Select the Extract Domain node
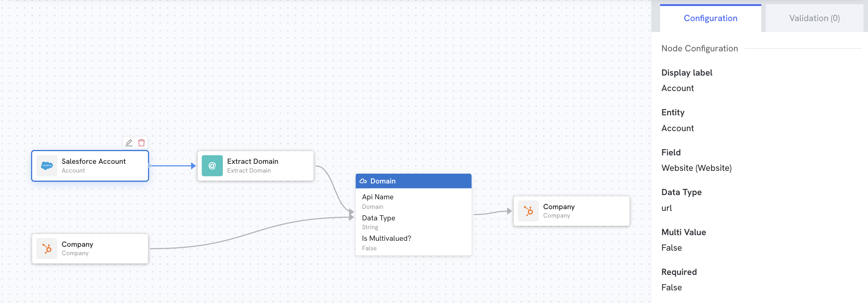 (x=256, y=166)
